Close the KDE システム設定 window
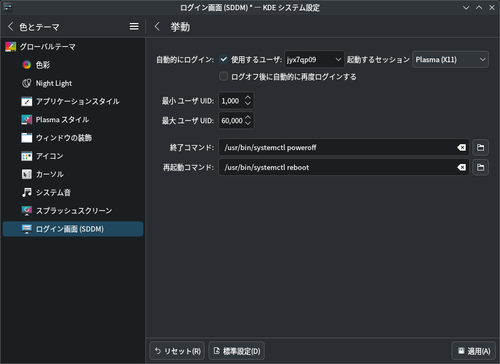The image size is (500, 364). tap(492, 7)
